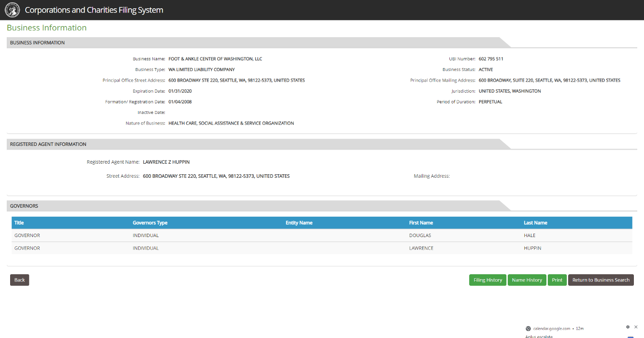The image size is (644, 338).
Task: Click the First Name column header
Action: pos(421,223)
